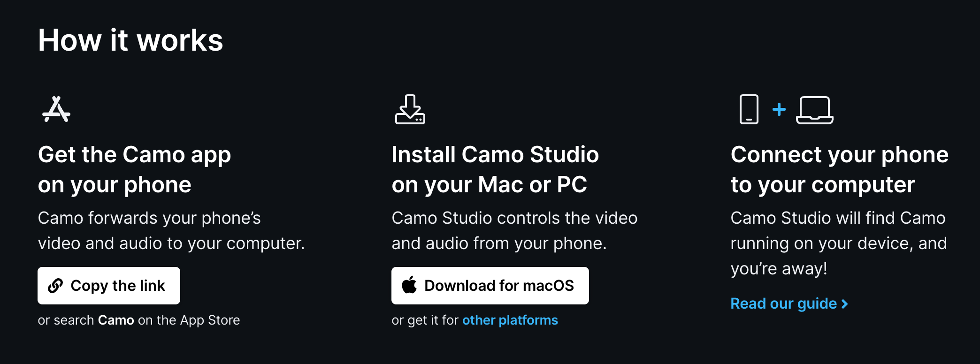Download Camo Studio for macOS
The image size is (980, 364).
click(490, 286)
